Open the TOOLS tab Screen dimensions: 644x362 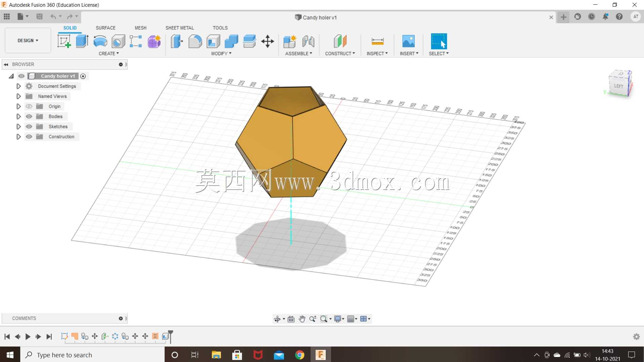(220, 28)
